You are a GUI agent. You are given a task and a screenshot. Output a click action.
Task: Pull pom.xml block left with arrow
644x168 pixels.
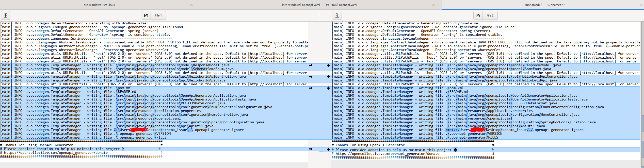pyautogui.click(x=329, y=88)
